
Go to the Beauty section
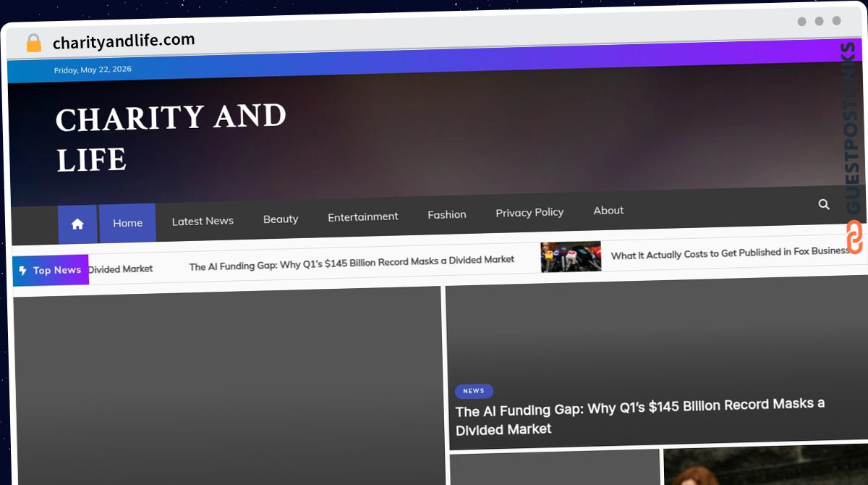point(281,219)
